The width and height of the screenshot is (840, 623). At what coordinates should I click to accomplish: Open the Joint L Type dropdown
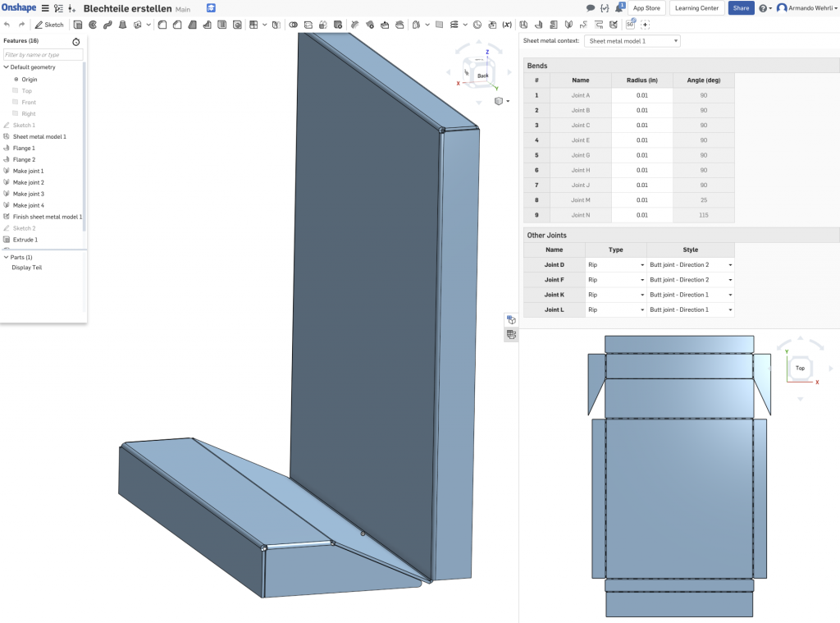615,310
